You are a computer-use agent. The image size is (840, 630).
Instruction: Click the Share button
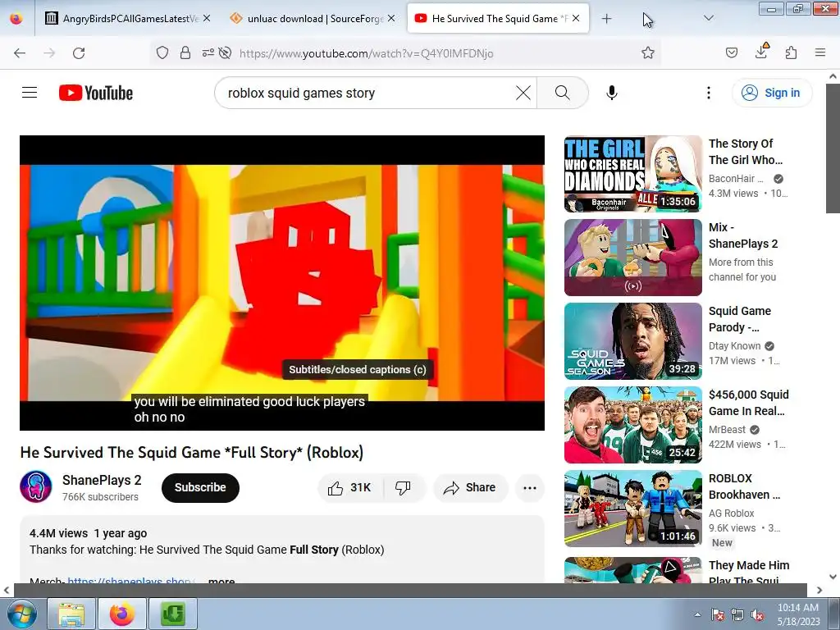470,487
